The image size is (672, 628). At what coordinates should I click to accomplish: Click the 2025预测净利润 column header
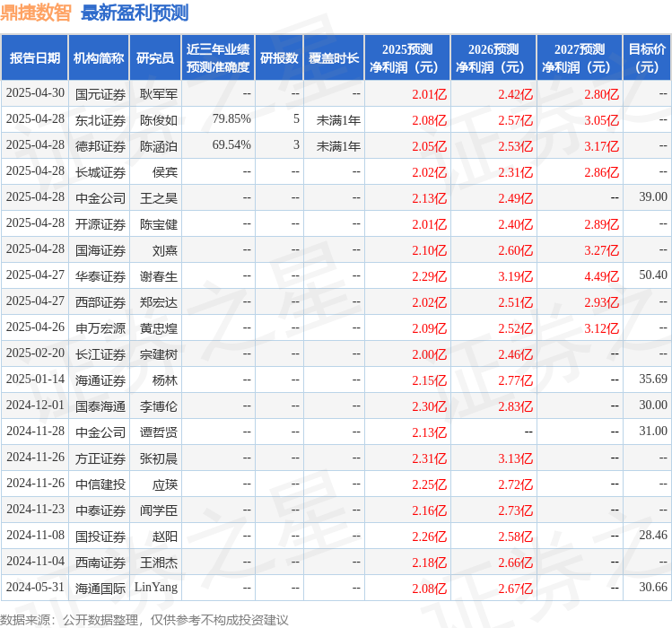407,58
